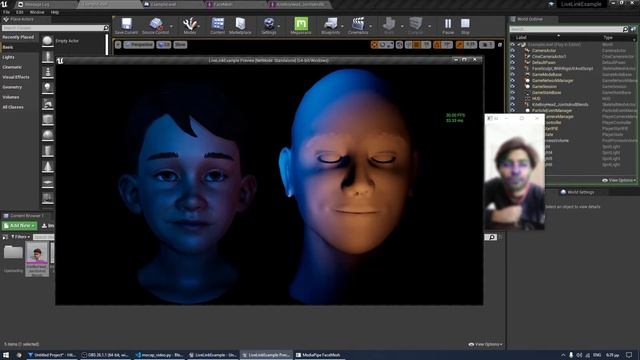Select the Visual Effects category
Image resolution: width=640 pixels, height=360 pixels.
(x=16, y=77)
